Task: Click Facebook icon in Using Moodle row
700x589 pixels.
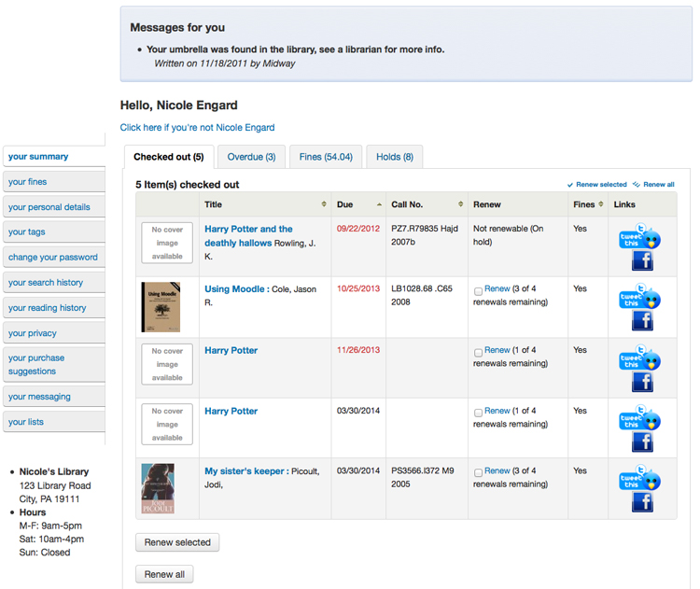Action: 641,322
